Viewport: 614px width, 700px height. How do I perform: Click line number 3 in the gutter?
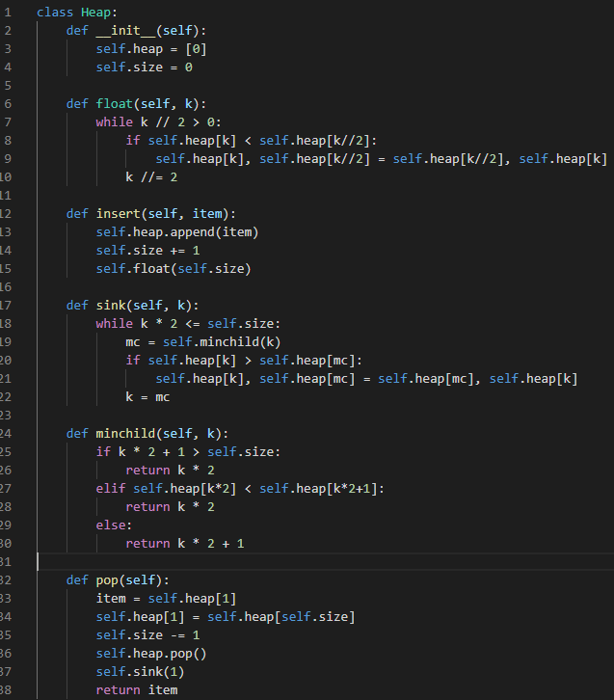[8, 49]
